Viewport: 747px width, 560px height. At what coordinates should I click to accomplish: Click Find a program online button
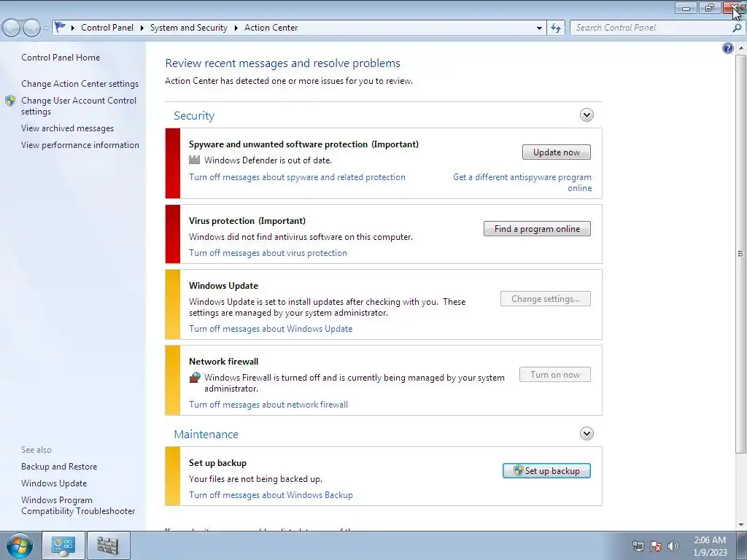click(x=537, y=228)
